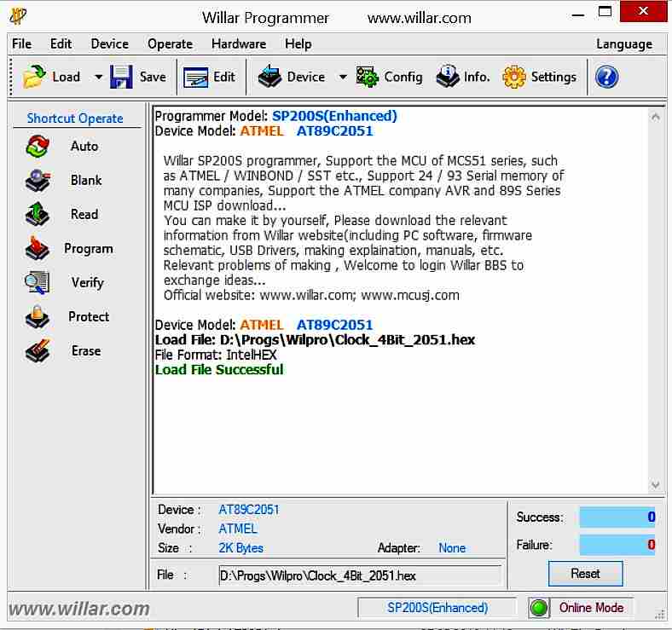Click the Verify magnifier icon
Viewport: 672px width, 630px height.
(38, 283)
